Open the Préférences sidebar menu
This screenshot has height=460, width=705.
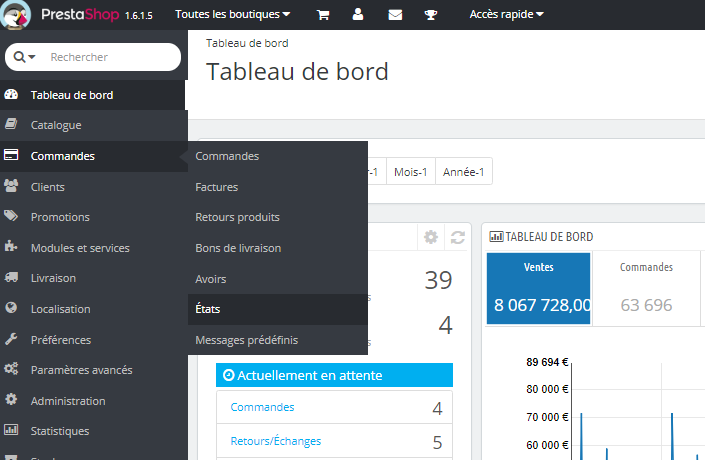click(94, 340)
